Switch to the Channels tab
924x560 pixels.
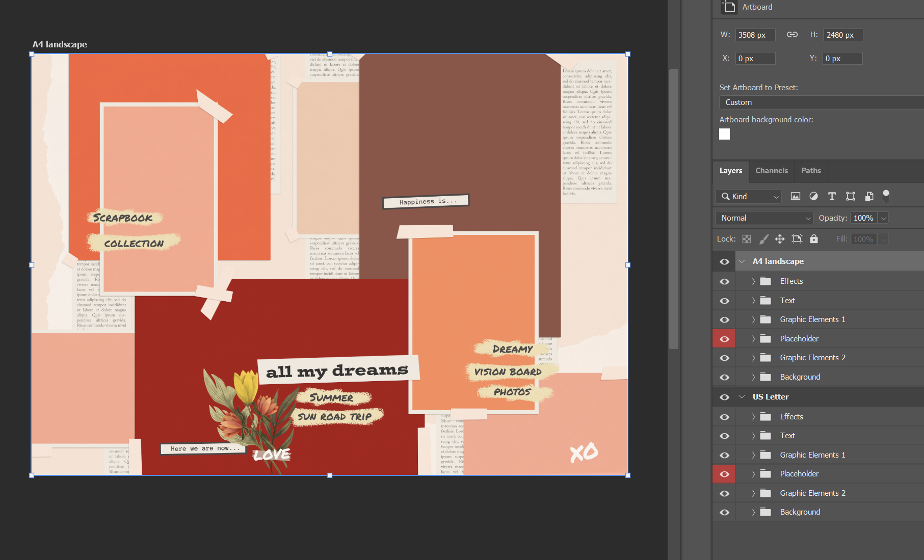coord(771,171)
